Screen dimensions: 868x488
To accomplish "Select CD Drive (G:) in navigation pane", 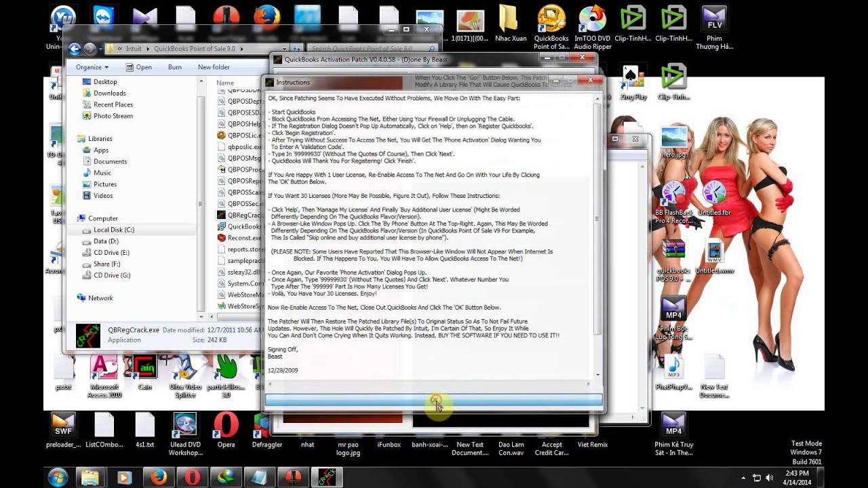I will (x=112, y=276).
